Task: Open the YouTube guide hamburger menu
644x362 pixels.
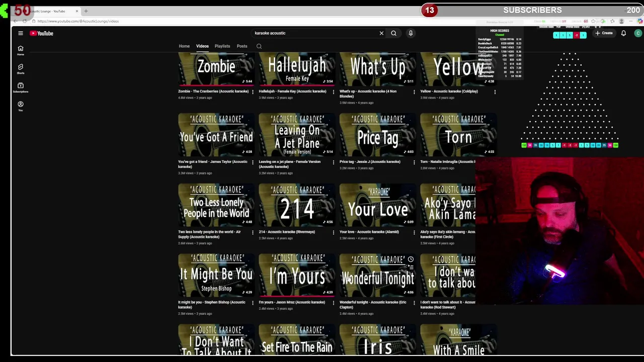Action: [21, 33]
